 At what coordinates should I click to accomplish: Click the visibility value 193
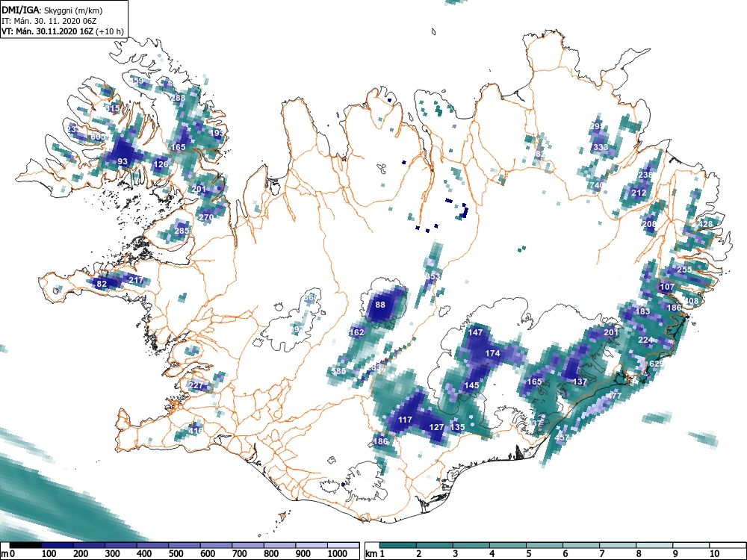(x=217, y=134)
